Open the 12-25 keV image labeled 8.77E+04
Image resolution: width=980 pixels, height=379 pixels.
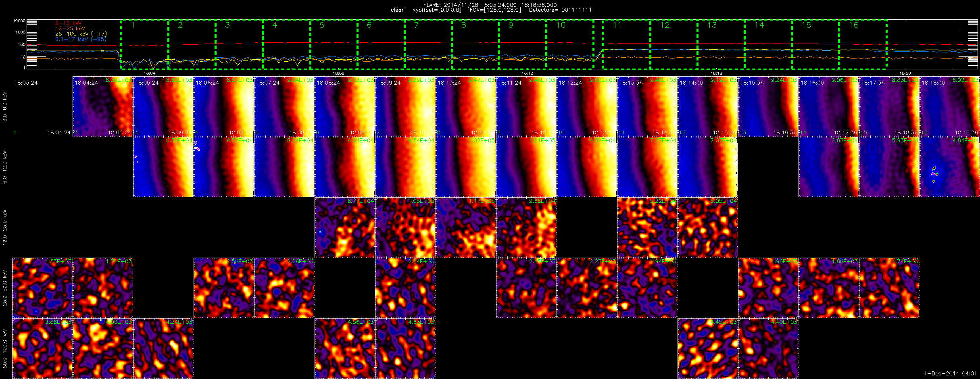pyautogui.click(x=345, y=227)
